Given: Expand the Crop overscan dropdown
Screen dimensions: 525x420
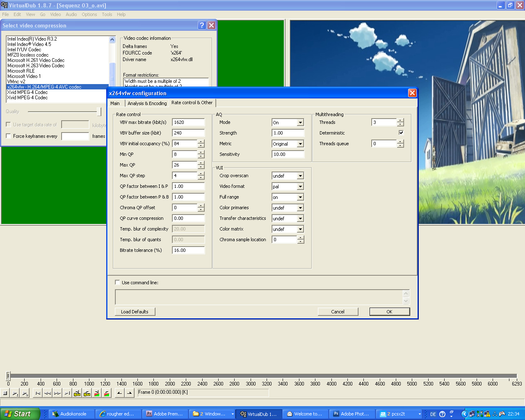Looking at the screenshot, I should click(300, 176).
